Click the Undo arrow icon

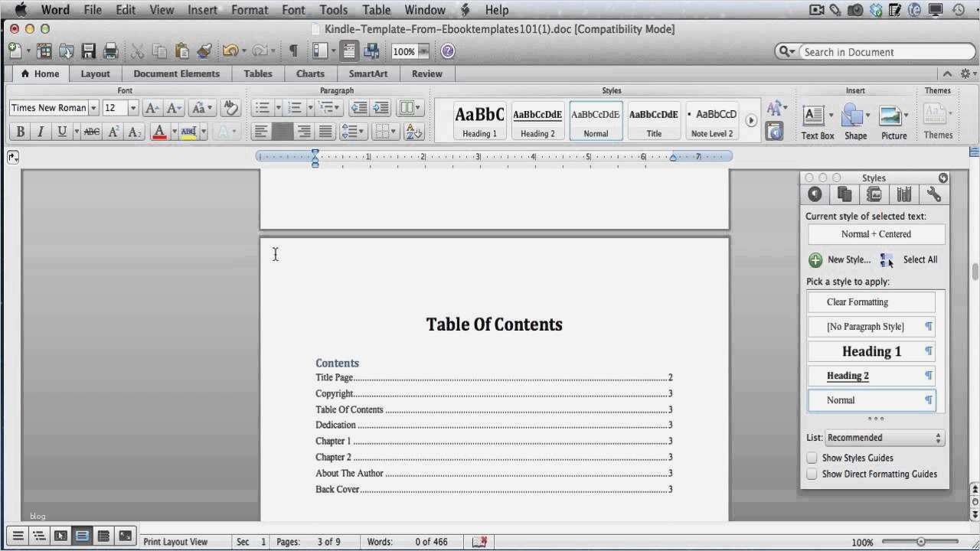click(229, 51)
